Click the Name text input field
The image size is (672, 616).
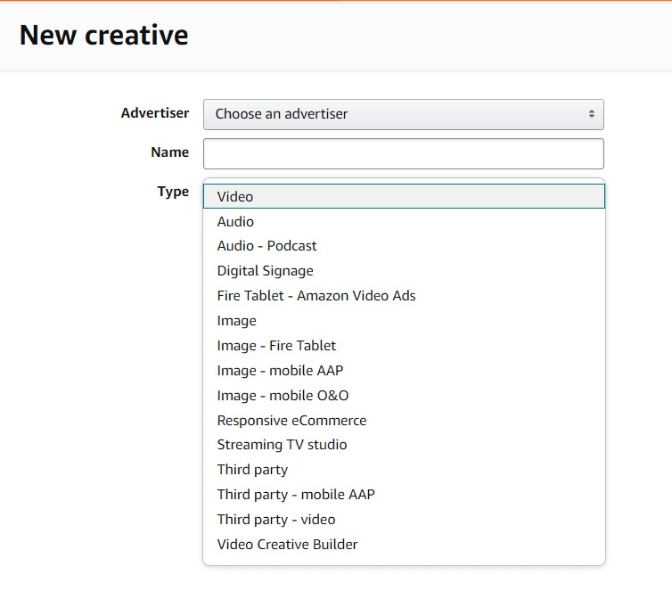(403, 153)
